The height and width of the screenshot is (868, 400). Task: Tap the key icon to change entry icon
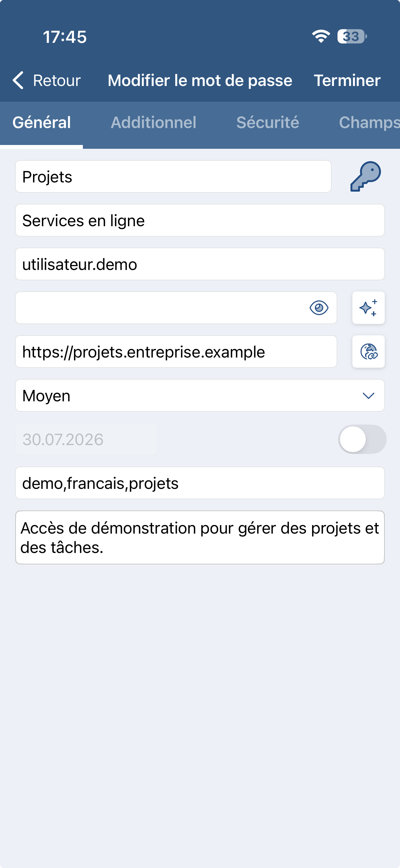coord(366,176)
